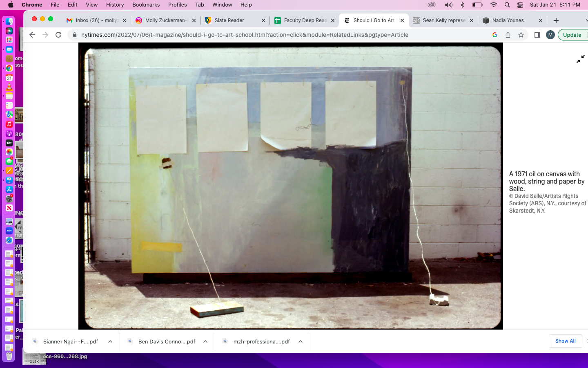Open the Google icon in the address bar
This screenshot has height=368, width=588.
495,35
